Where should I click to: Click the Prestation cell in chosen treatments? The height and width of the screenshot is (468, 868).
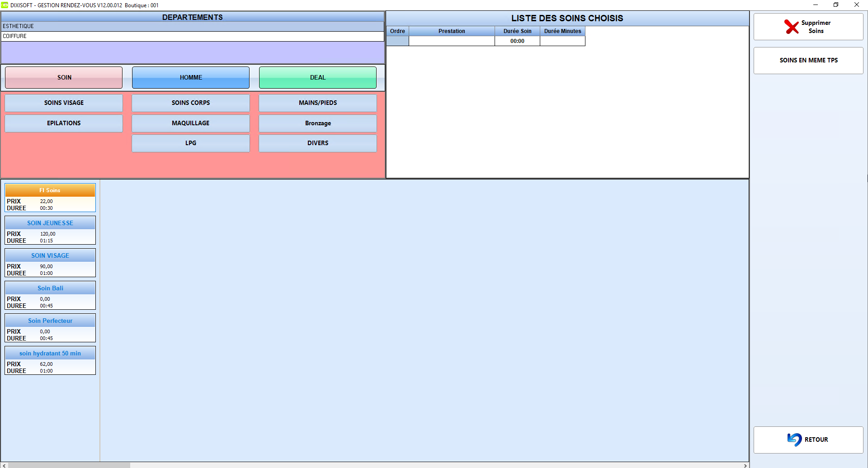click(452, 41)
